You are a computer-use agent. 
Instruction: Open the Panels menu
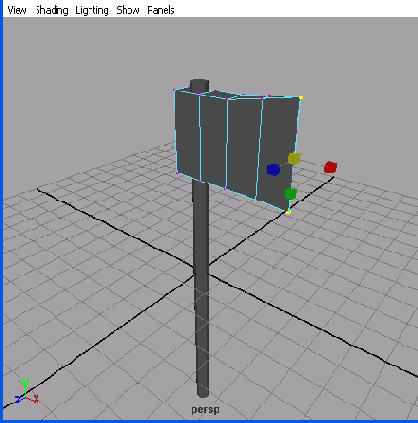point(161,10)
